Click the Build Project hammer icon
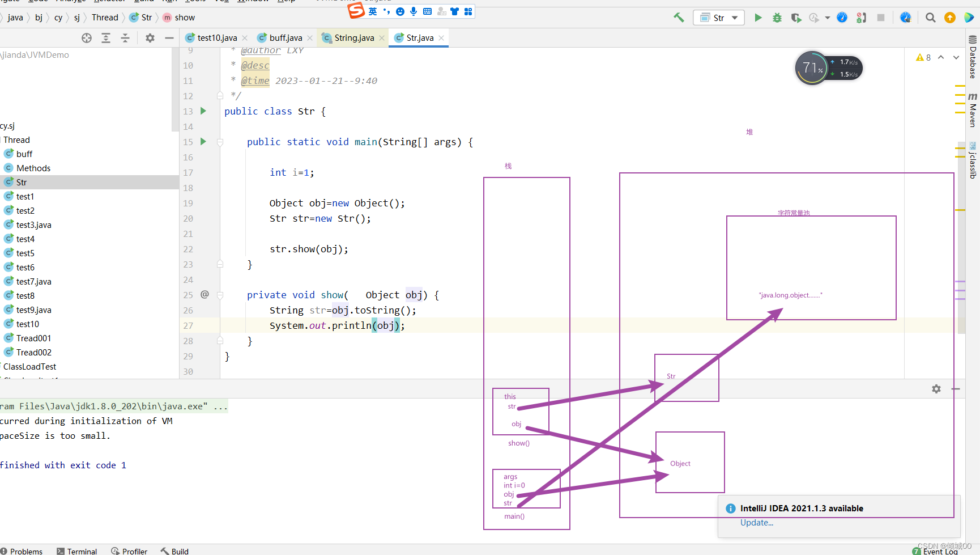The width and height of the screenshot is (980, 555). [679, 18]
